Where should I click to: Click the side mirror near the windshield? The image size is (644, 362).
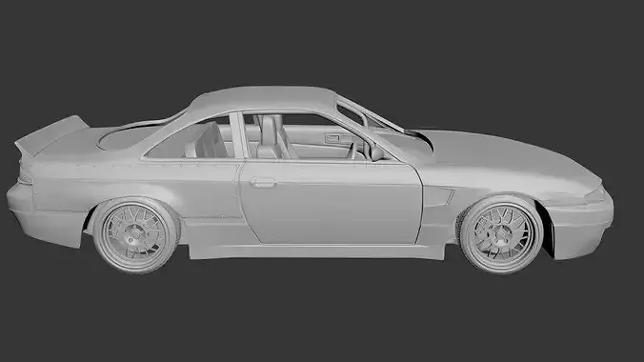coord(375,152)
